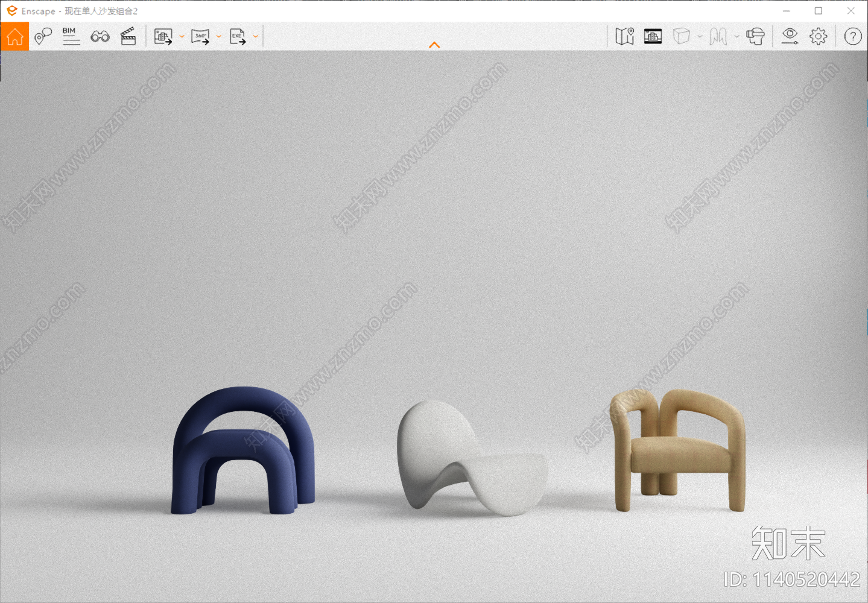868x603 pixels.
Task: Click the paired arches view icon
Action: tap(718, 36)
